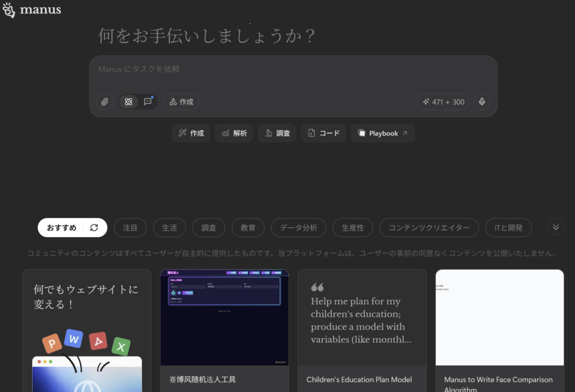Expand more categories with double chevron
The height and width of the screenshot is (392, 575).
click(x=556, y=227)
